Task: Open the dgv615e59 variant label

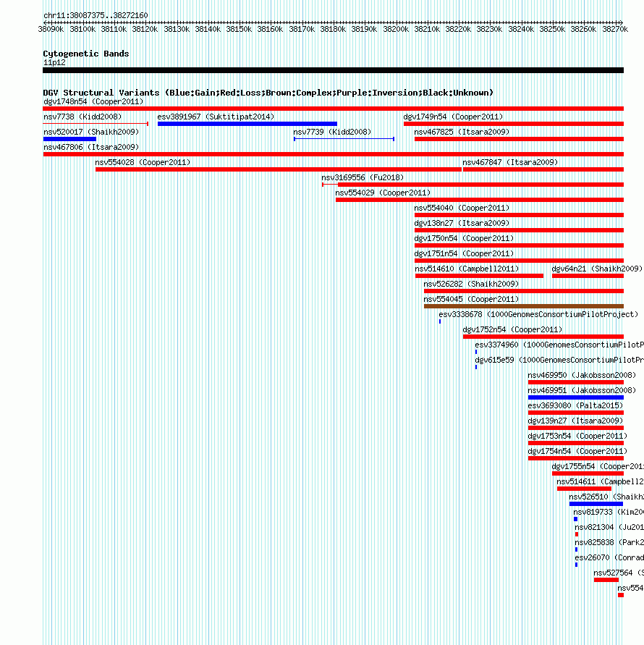Action: pos(559,361)
